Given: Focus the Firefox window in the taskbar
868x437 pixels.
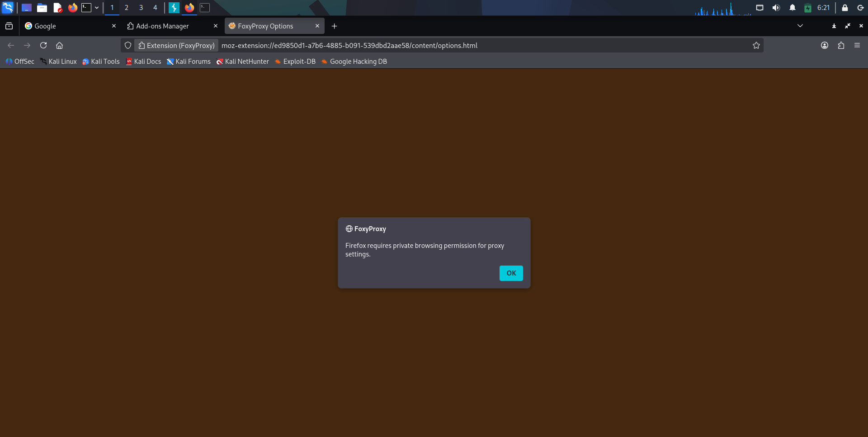Looking at the screenshot, I should (189, 8).
